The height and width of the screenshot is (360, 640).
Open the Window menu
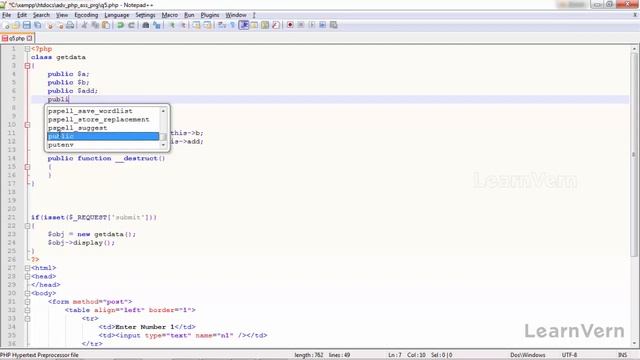click(236, 15)
